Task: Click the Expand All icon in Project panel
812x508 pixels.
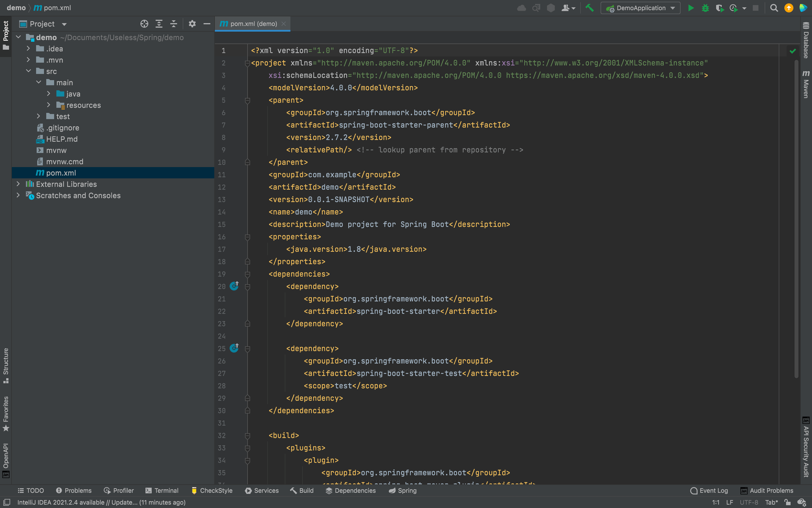Action: (x=159, y=24)
